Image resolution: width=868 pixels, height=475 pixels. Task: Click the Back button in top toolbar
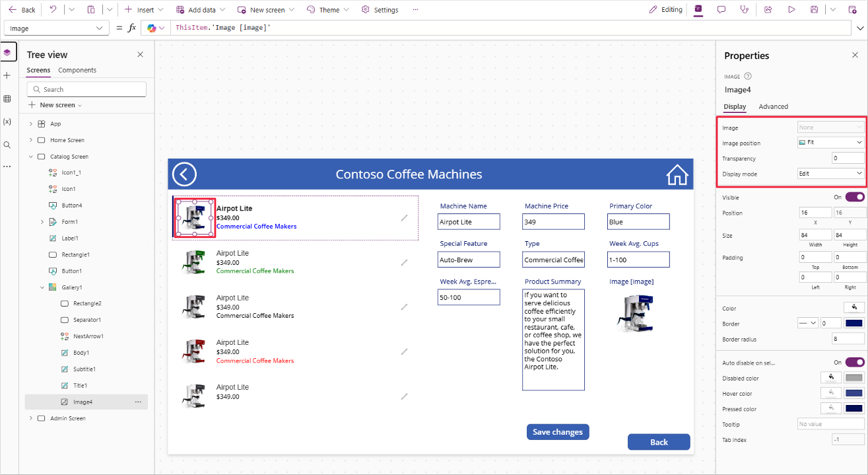click(x=22, y=10)
